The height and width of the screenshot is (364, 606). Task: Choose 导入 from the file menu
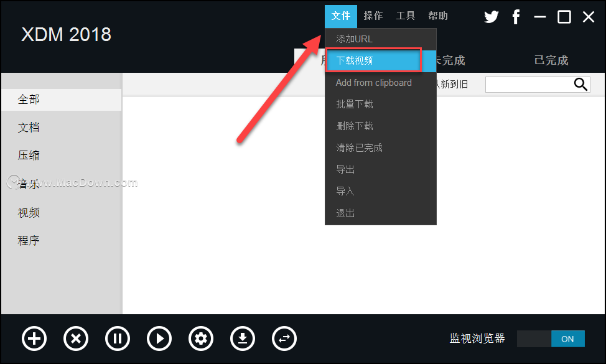click(381, 191)
